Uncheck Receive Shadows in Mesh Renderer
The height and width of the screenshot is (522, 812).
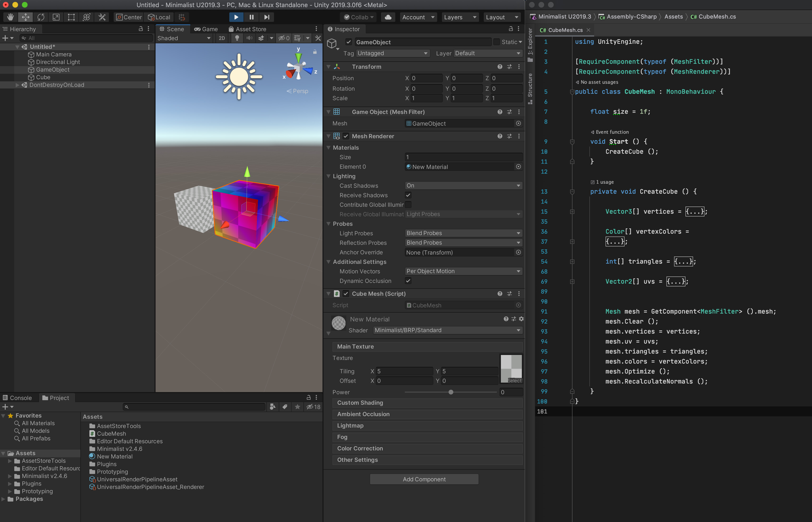pos(408,195)
